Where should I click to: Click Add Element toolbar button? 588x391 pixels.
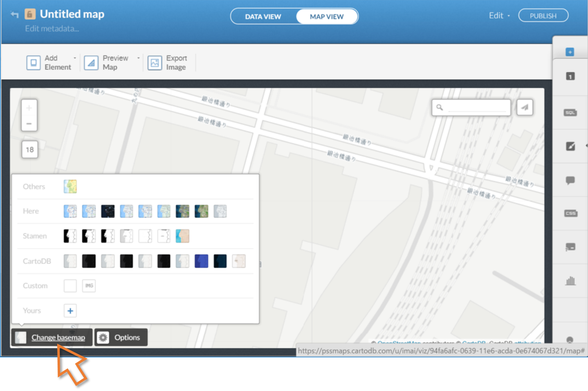click(x=49, y=63)
